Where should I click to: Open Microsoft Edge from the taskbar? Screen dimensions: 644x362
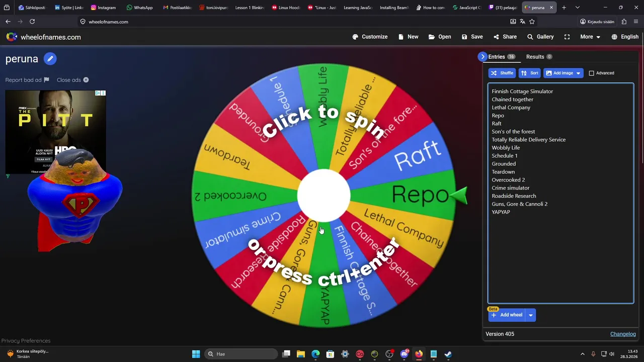pos(315,354)
